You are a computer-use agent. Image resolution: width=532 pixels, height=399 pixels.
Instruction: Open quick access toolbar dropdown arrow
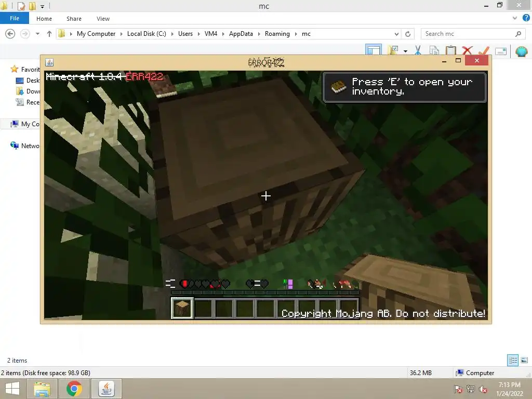pyautogui.click(x=42, y=6)
